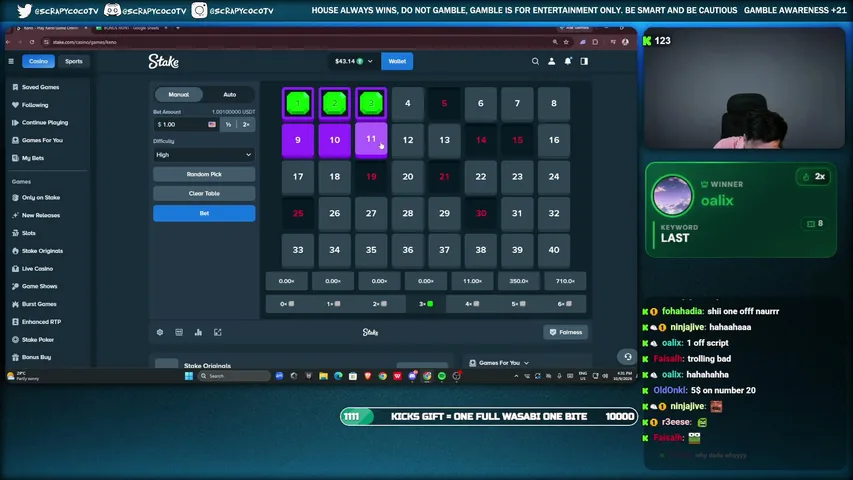Click the Windows Start button
The height and width of the screenshot is (480, 853).
click(x=189, y=376)
